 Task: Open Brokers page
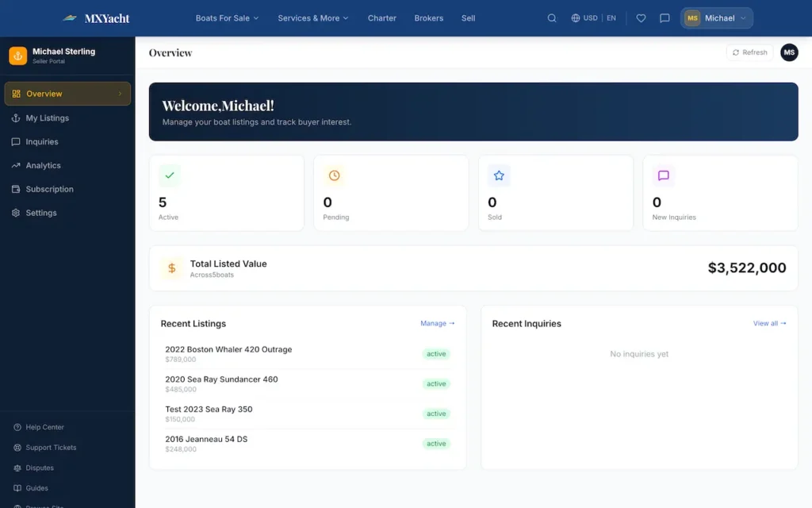click(x=429, y=18)
